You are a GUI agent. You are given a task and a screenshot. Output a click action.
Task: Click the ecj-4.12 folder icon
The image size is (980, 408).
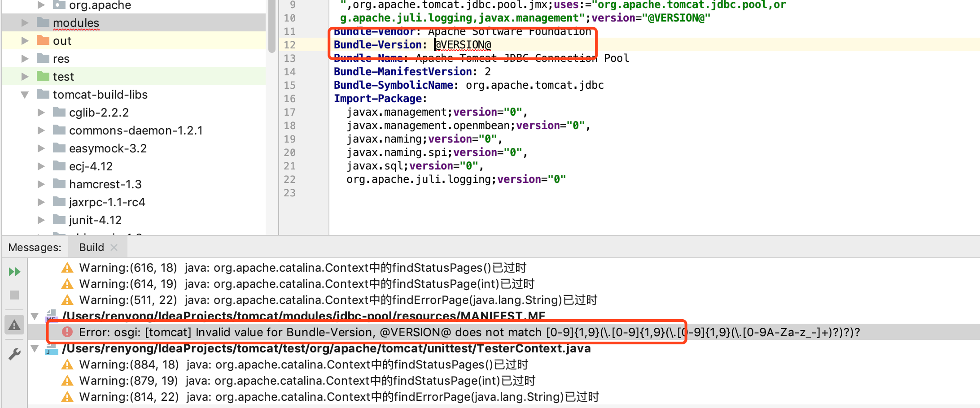(x=59, y=165)
